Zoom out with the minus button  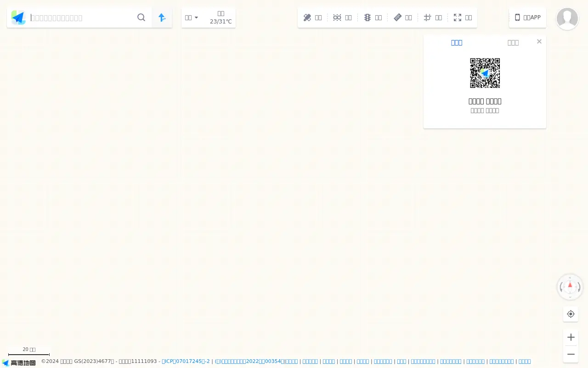pyautogui.click(x=571, y=354)
